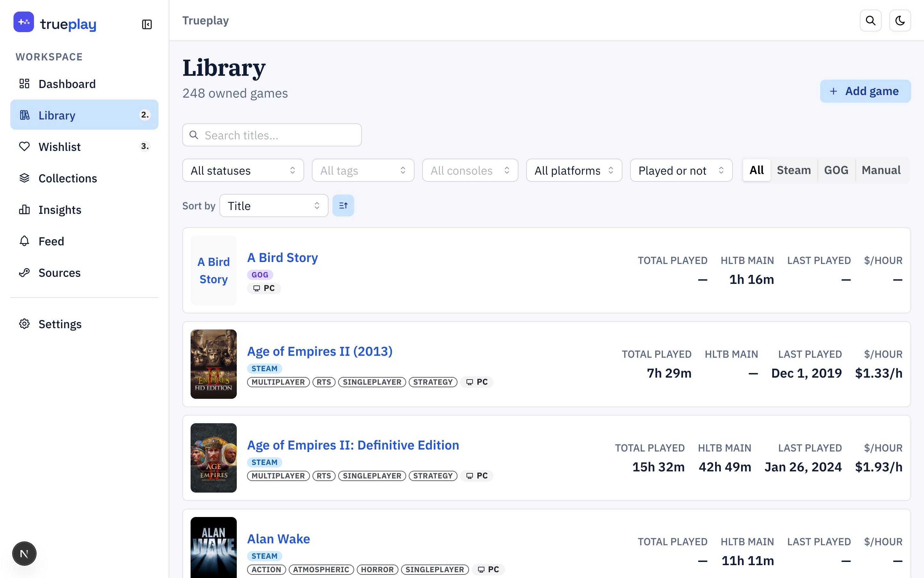Image resolution: width=924 pixels, height=578 pixels.
Task: Click the Wishlist count badge in sidebar
Action: point(145,146)
